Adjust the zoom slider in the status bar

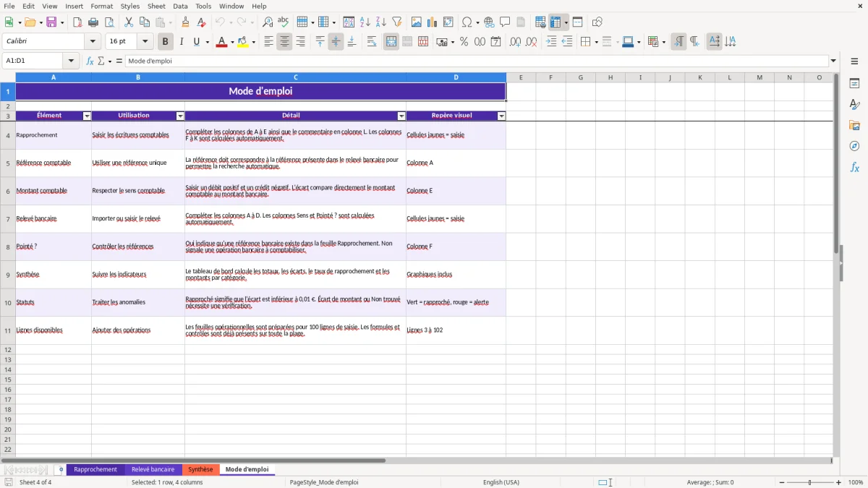[x=809, y=482]
